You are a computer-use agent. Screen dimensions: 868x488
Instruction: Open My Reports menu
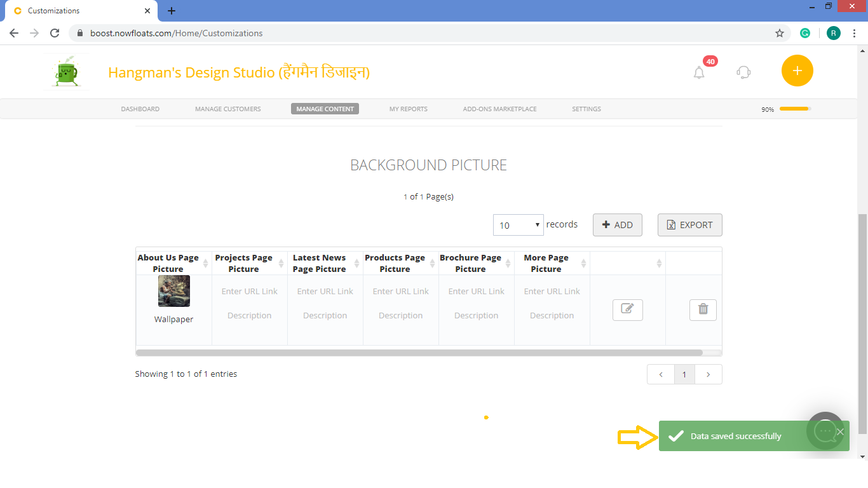click(409, 109)
